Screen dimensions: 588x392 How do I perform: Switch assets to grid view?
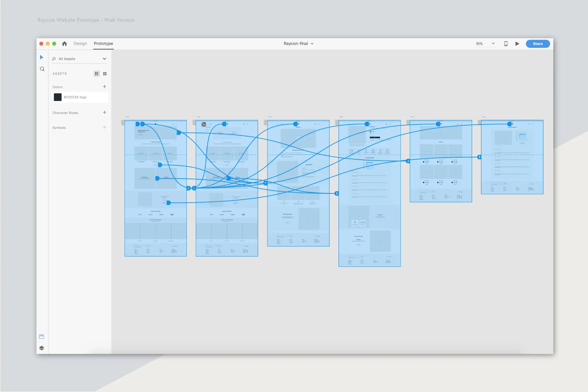coord(105,74)
